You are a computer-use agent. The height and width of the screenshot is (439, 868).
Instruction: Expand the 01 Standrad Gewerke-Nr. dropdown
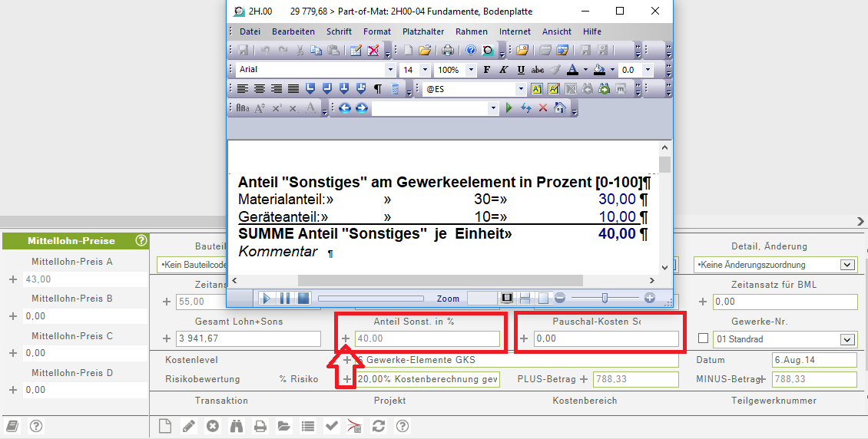click(x=847, y=339)
